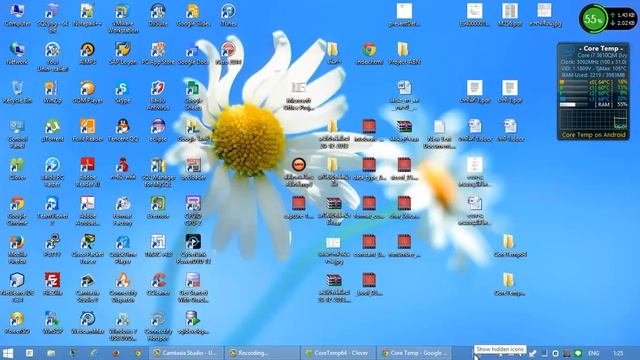The width and height of the screenshot is (640, 360).
Task: Open the Baidu Antivirus shortcut
Action: pyautogui.click(x=158, y=96)
